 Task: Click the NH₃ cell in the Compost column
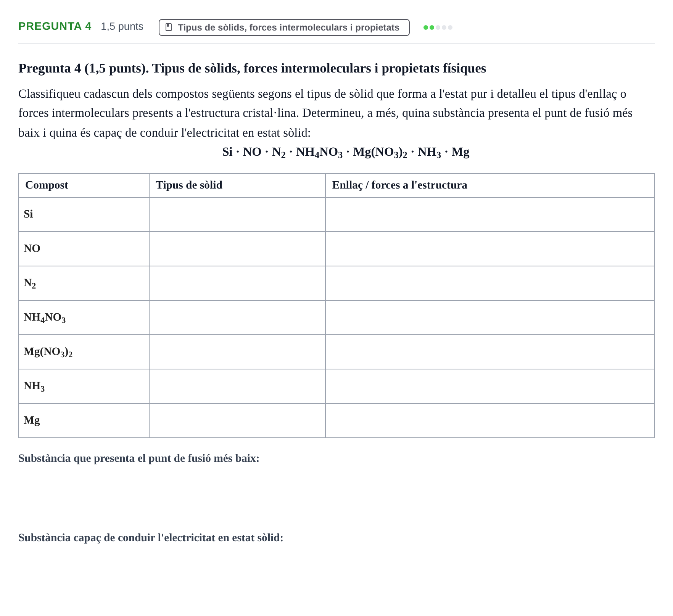tap(84, 386)
